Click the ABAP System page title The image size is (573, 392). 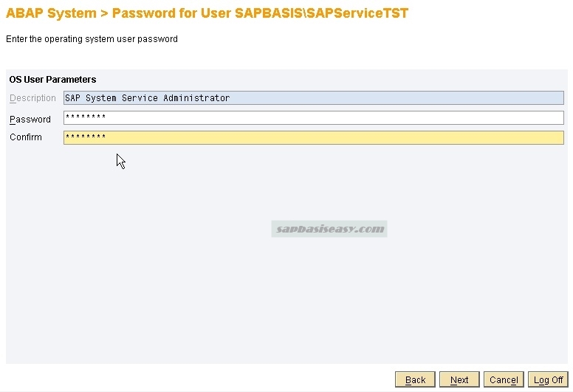click(x=207, y=13)
